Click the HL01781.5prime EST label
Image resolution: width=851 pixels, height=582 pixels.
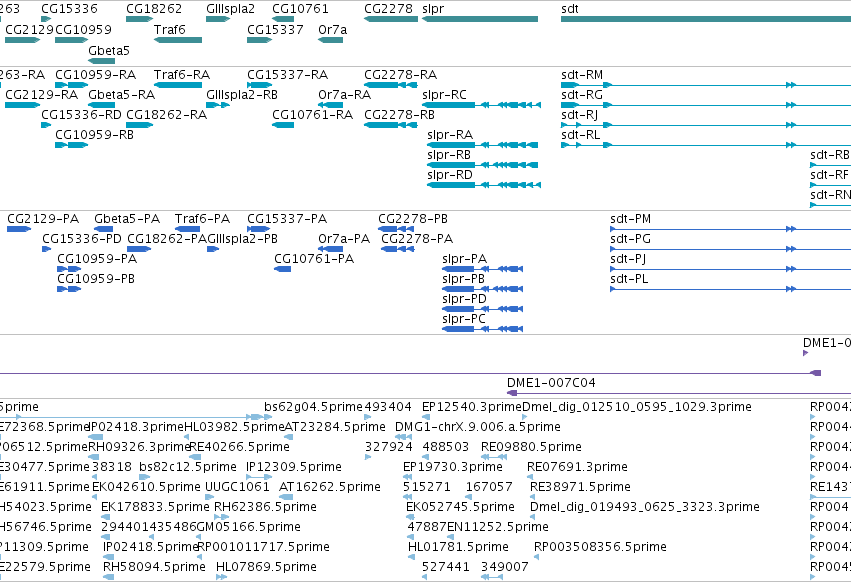pyautogui.click(x=459, y=547)
